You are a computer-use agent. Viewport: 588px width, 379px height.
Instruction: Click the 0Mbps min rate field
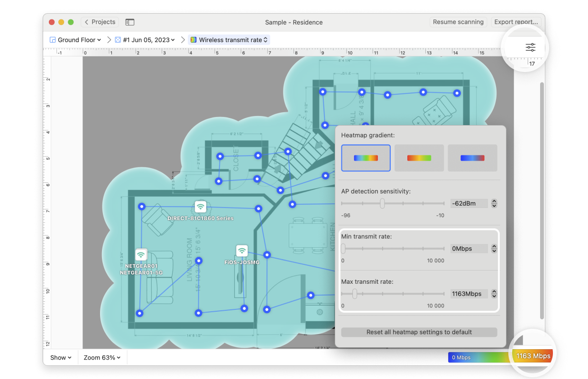point(469,249)
